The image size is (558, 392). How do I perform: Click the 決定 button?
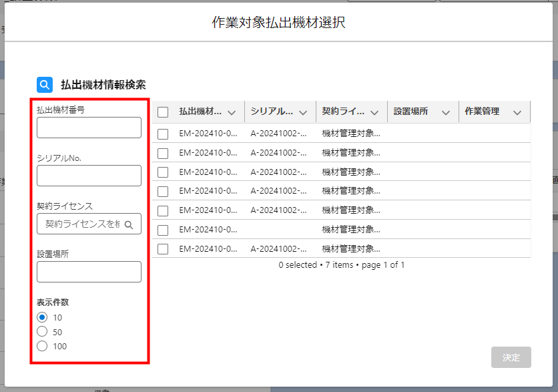(511, 357)
